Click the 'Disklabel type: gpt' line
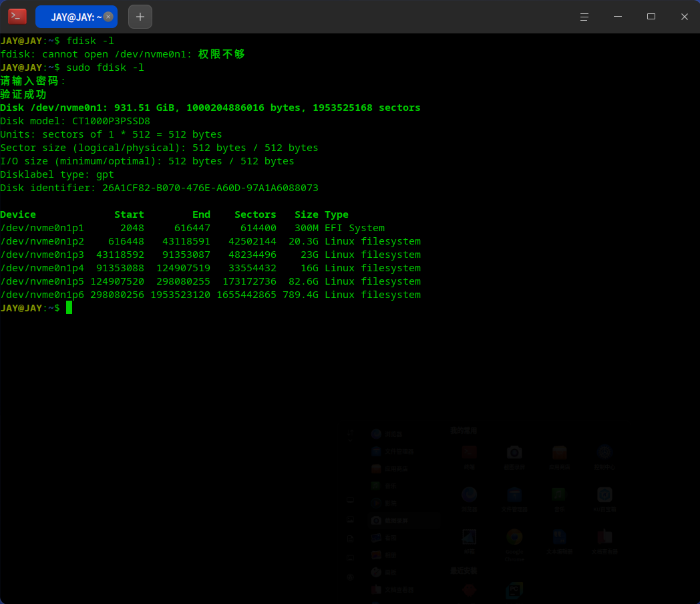The height and width of the screenshot is (604, 700). [x=57, y=174]
